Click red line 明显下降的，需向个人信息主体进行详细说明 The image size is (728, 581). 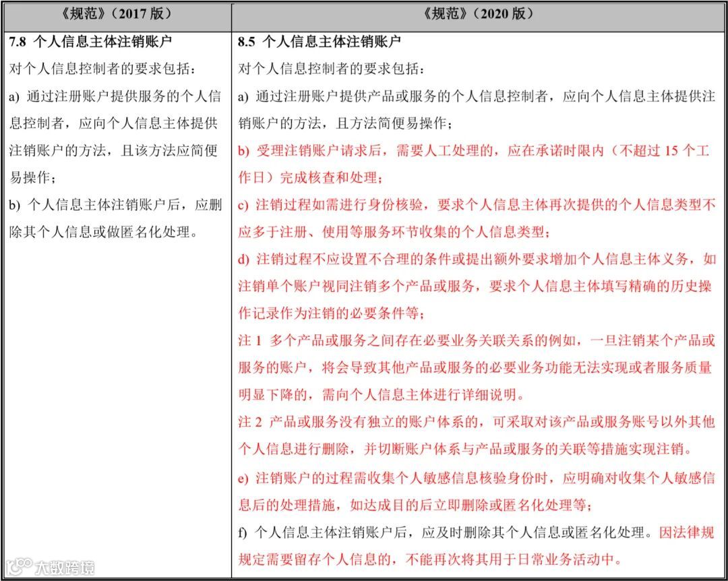click(x=382, y=394)
